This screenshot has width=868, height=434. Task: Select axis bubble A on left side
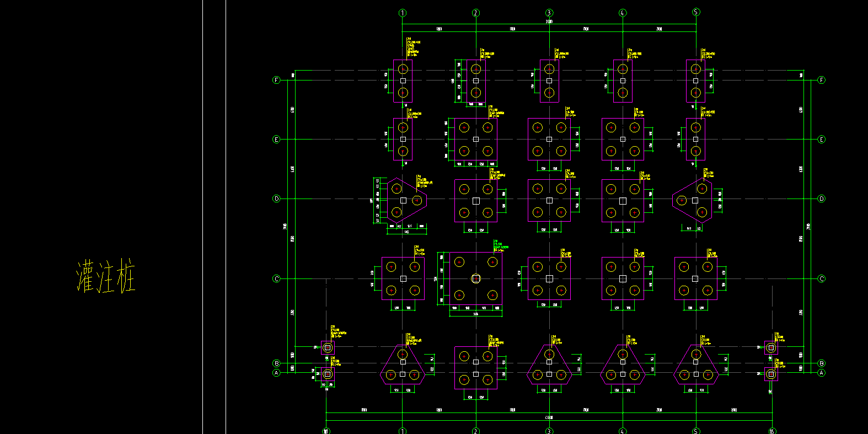tap(277, 373)
